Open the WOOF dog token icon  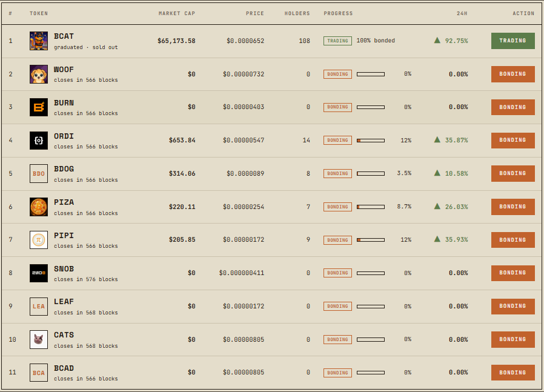(39, 75)
